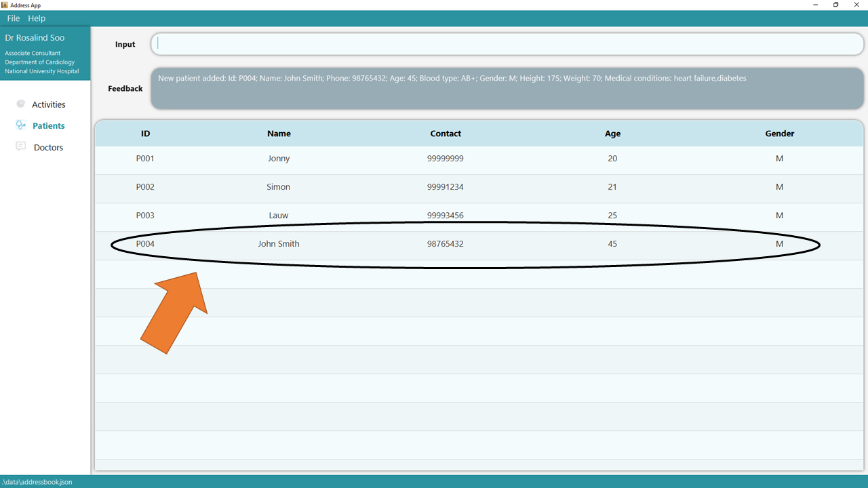Click the Address App title bar icon
Screen dimensions: 868x488
5,5
